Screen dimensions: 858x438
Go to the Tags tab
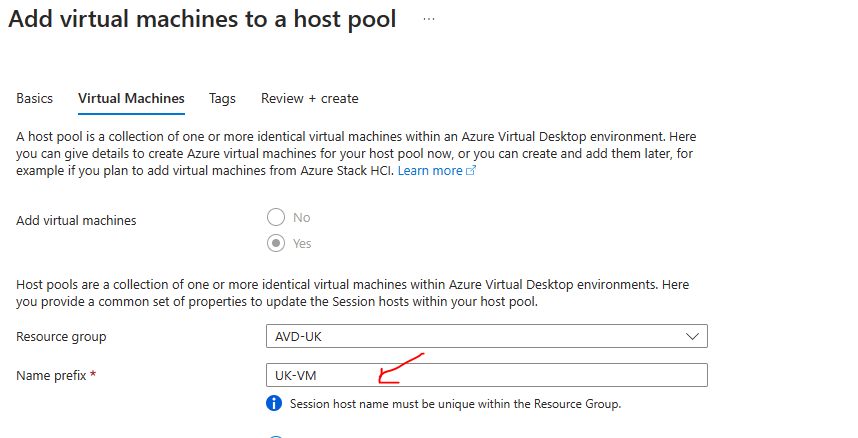click(222, 98)
